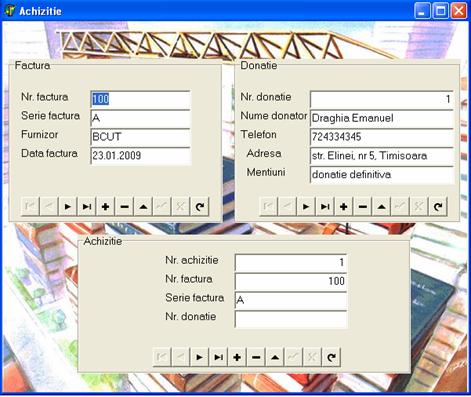Insert new record in Factura panel
The image size is (471, 397).
tap(105, 207)
